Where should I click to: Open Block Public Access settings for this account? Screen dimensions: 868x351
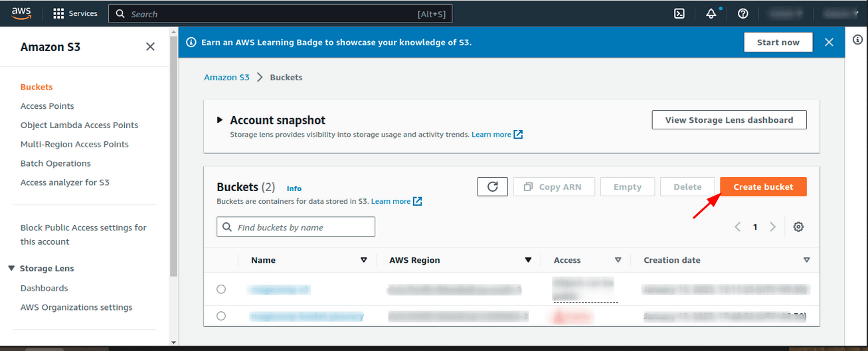[x=84, y=235]
